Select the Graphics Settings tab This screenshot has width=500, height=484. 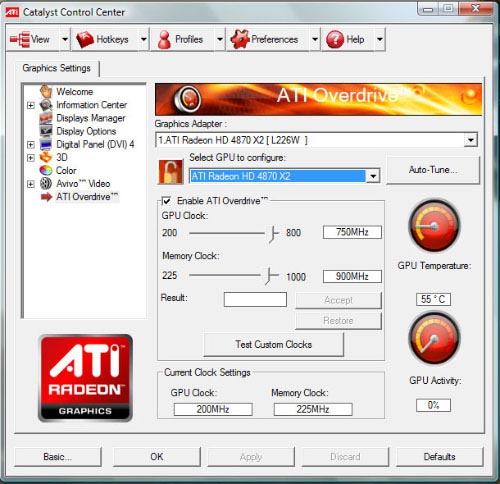click(x=57, y=68)
